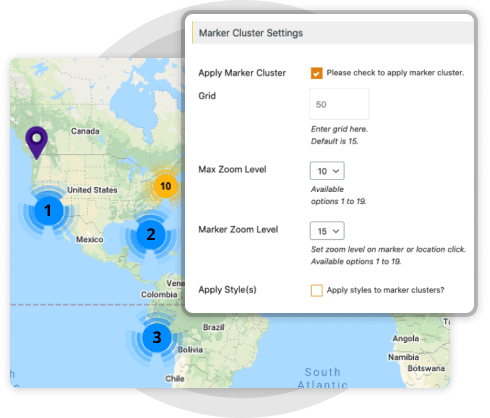
Task: Click the orange cluster marker numbered 10
Action: point(166,186)
